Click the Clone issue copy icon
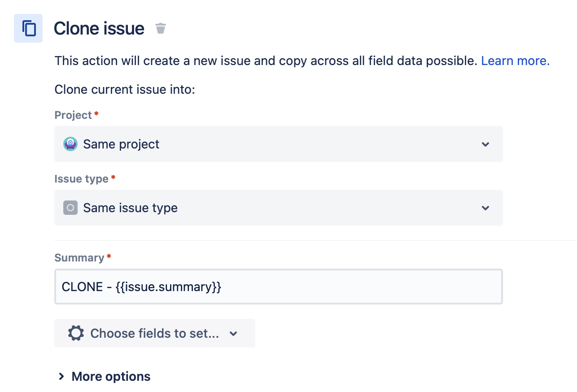 28,28
